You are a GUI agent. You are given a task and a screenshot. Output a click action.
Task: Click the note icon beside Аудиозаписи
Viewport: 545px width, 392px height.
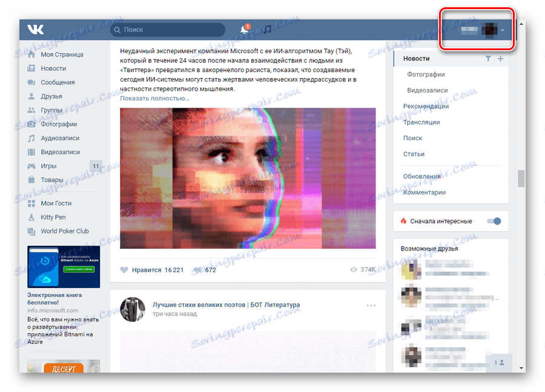pyautogui.click(x=31, y=138)
